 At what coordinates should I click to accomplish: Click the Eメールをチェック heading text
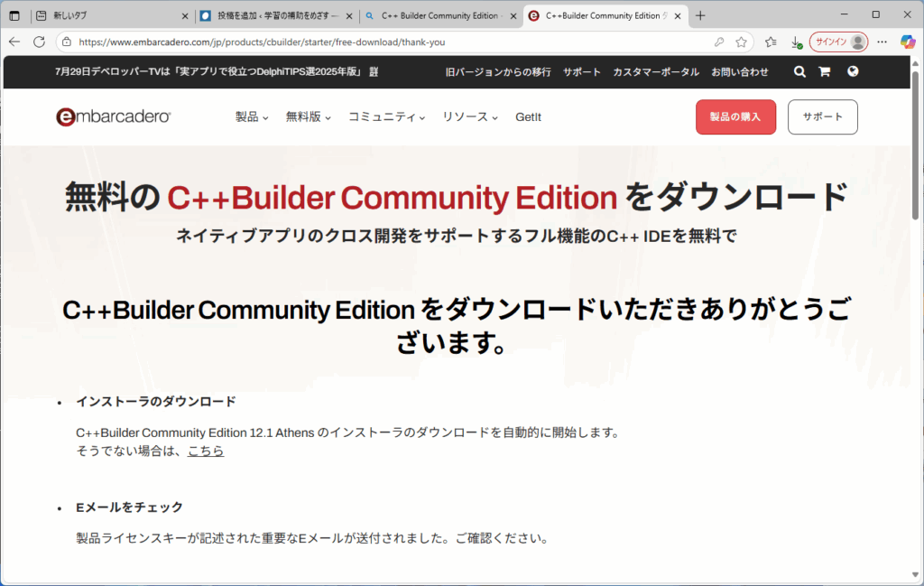tap(129, 507)
